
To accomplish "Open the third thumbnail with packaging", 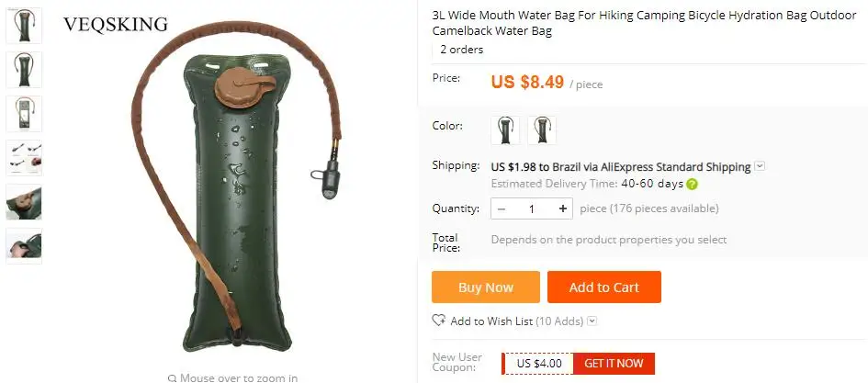I will [24, 114].
